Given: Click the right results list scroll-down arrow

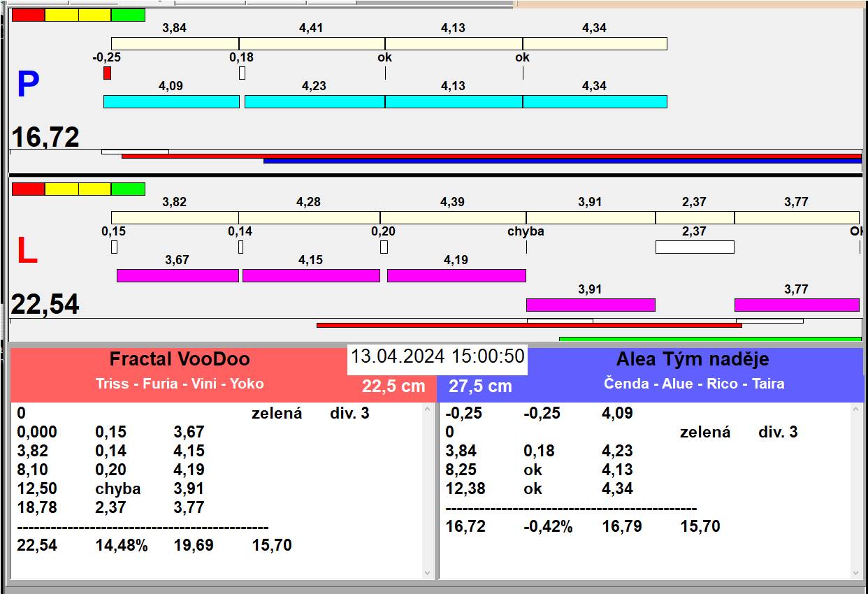Looking at the screenshot, I should [857, 572].
